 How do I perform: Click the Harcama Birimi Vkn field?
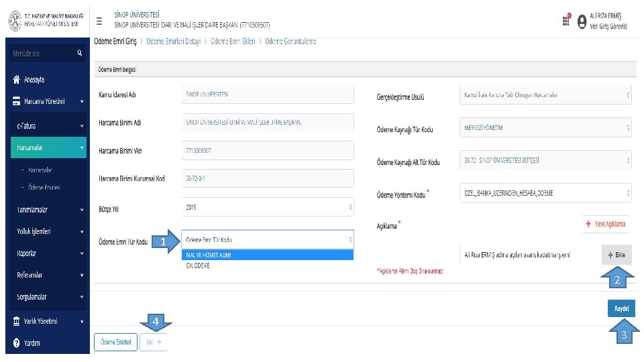(x=268, y=151)
